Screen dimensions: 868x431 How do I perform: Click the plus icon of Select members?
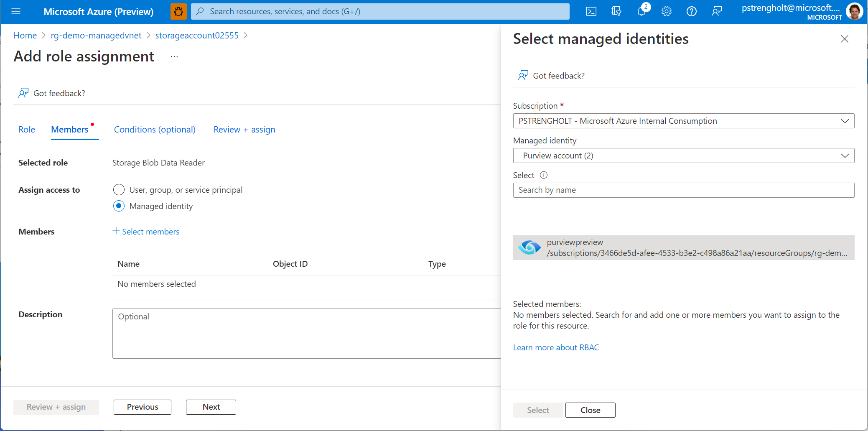point(116,231)
